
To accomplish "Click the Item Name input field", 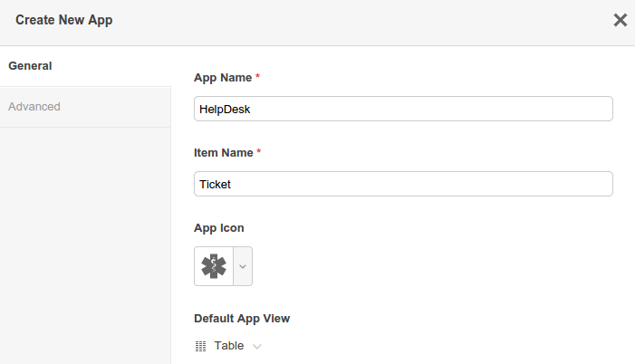I will point(403,184).
